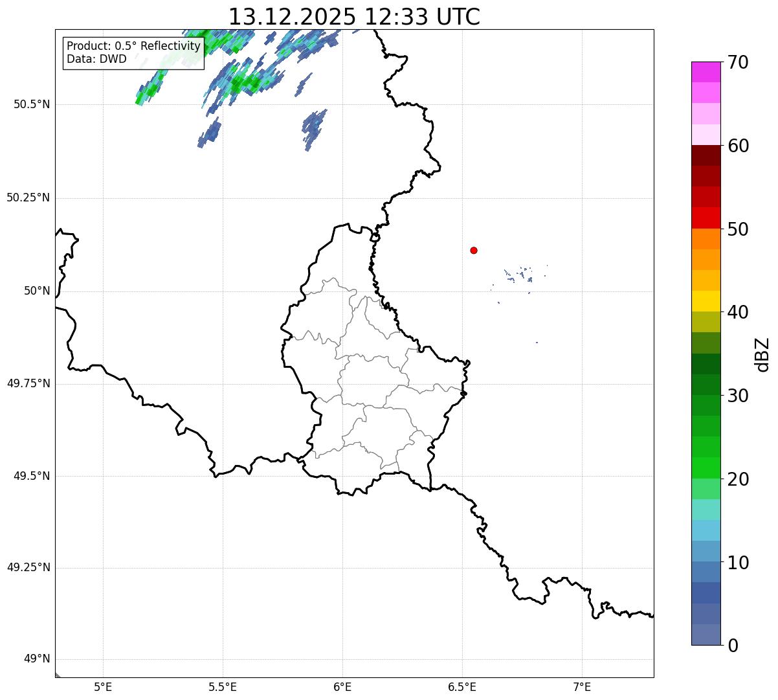The image size is (778, 700).
Task: Click the 'Data: DWD' text
Action: 96,59
